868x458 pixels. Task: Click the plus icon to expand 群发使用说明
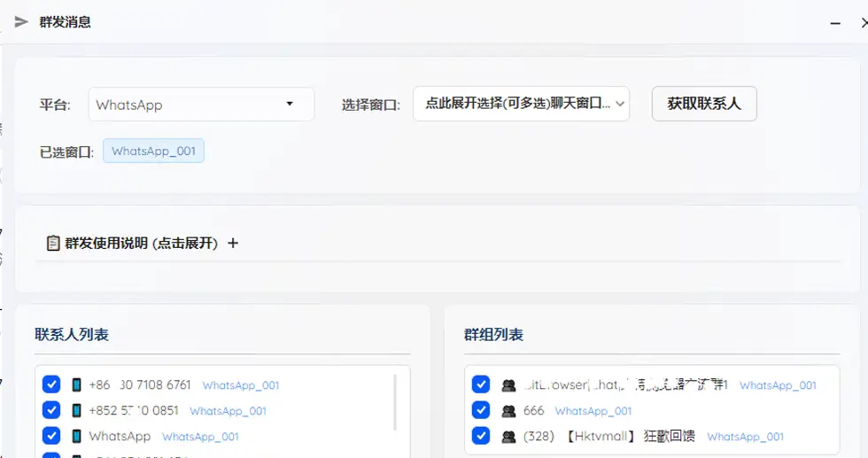coord(233,243)
